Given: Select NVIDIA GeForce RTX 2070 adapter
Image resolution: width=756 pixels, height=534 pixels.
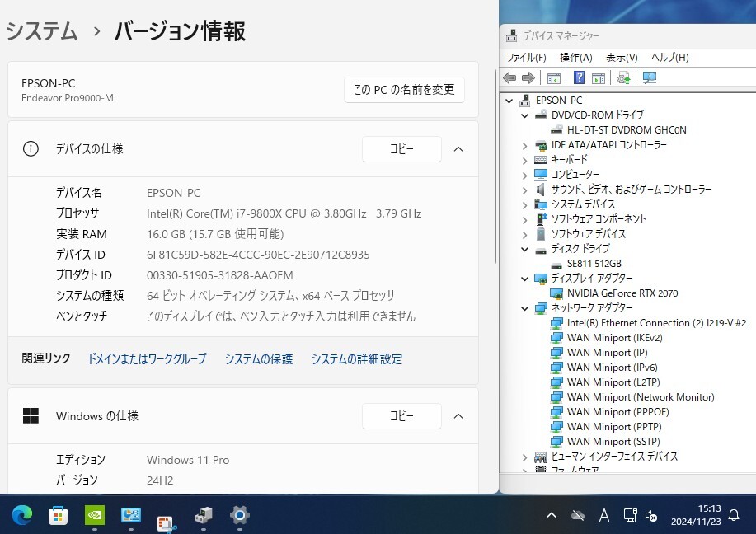Looking at the screenshot, I should click(x=622, y=293).
